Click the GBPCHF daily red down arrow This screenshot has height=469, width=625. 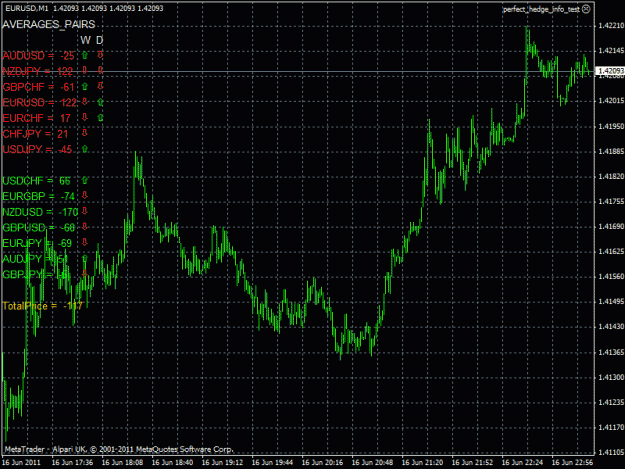(100, 86)
